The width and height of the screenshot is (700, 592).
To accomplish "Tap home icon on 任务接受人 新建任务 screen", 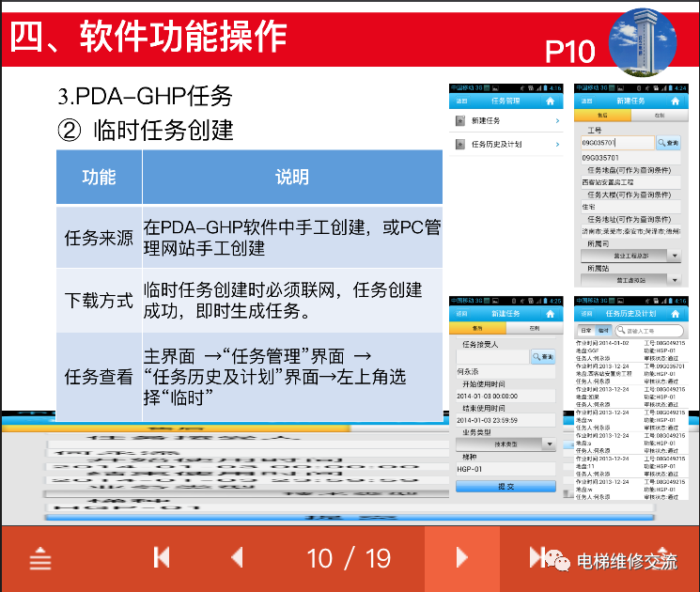I will (550, 314).
